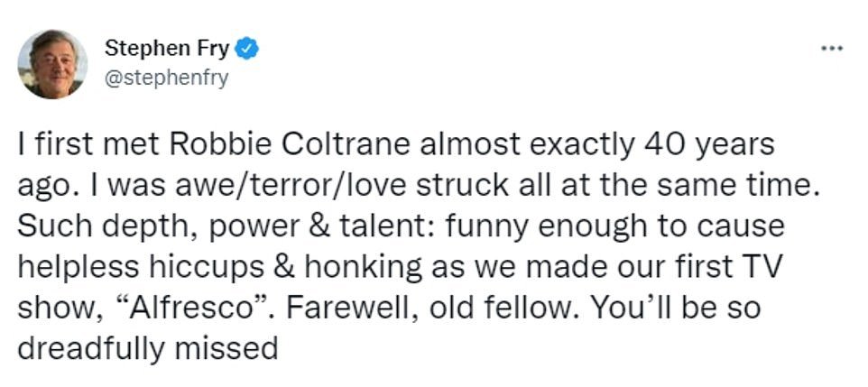The image size is (868, 387).
Task: Open the three-dot more options menu
Action: tap(832, 49)
